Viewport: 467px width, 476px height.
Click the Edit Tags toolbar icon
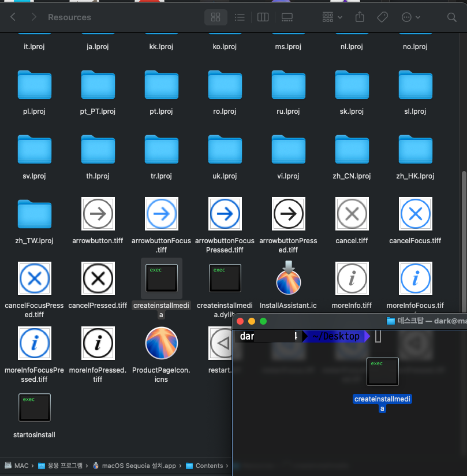click(382, 17)
